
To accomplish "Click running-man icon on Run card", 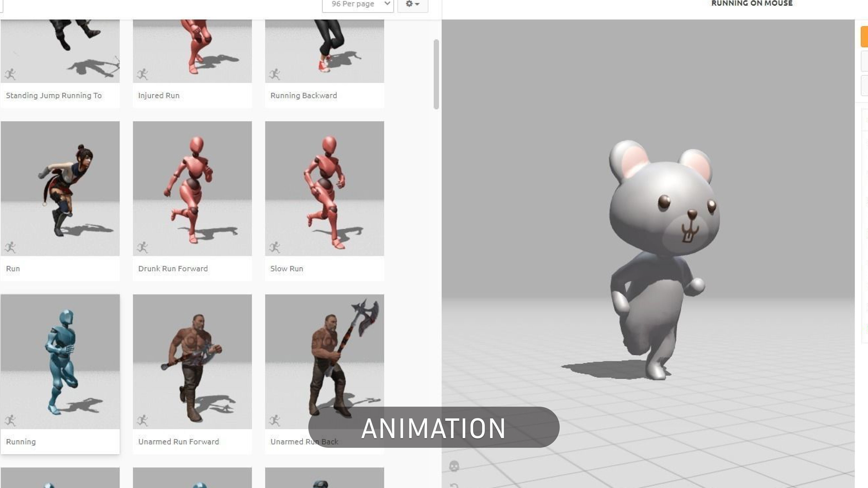I will (x=10, y=247).
